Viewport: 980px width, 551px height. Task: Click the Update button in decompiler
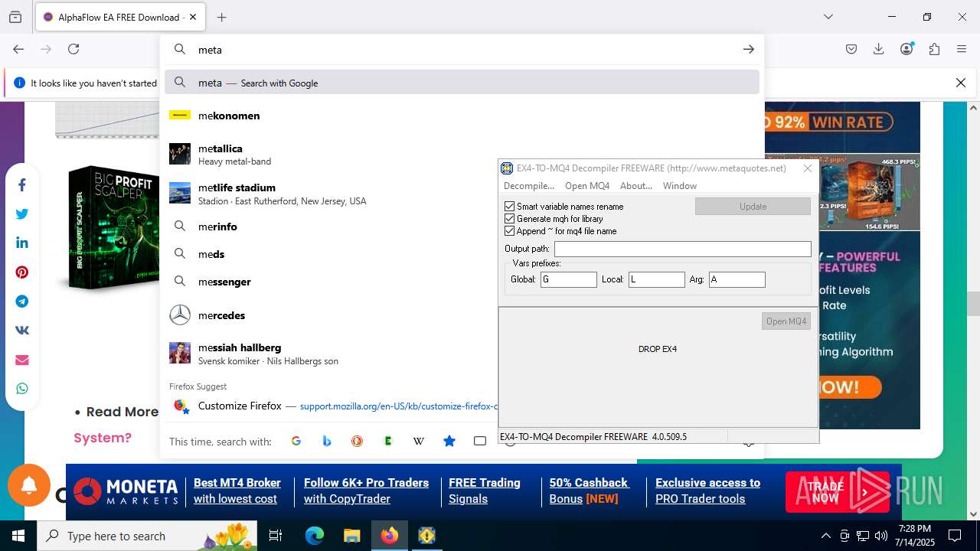753,207
